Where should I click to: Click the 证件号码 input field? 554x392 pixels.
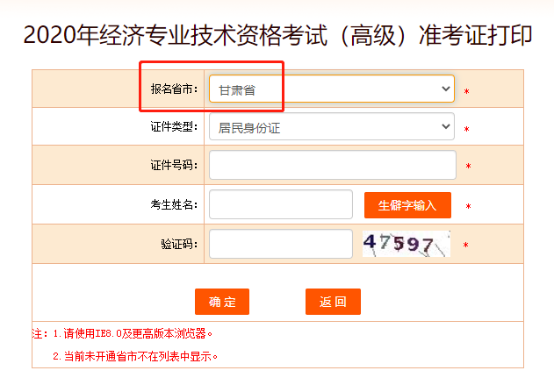point(332,165)
